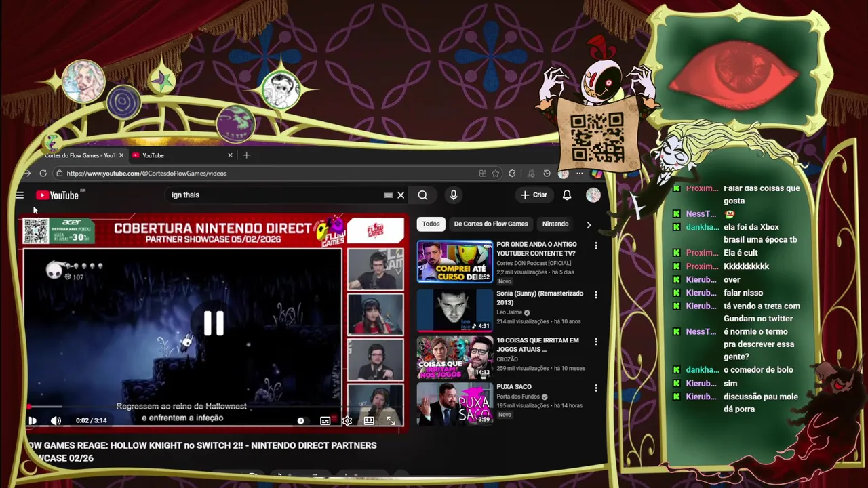868x488 pixels.
Task: Open the 'PUXA SACO' title link
Action: coord(514,387)
